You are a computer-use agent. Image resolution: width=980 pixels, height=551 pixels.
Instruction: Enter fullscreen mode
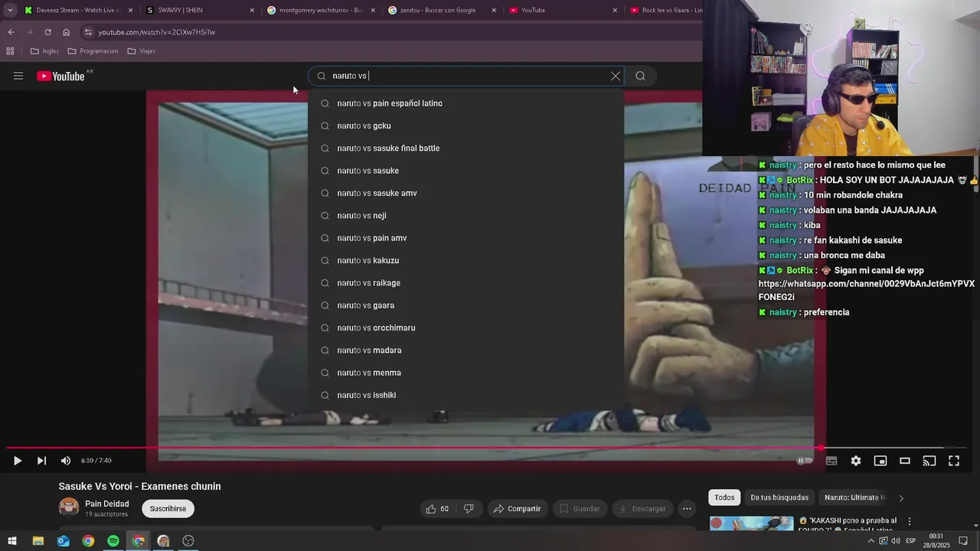[x=954, y=461]
